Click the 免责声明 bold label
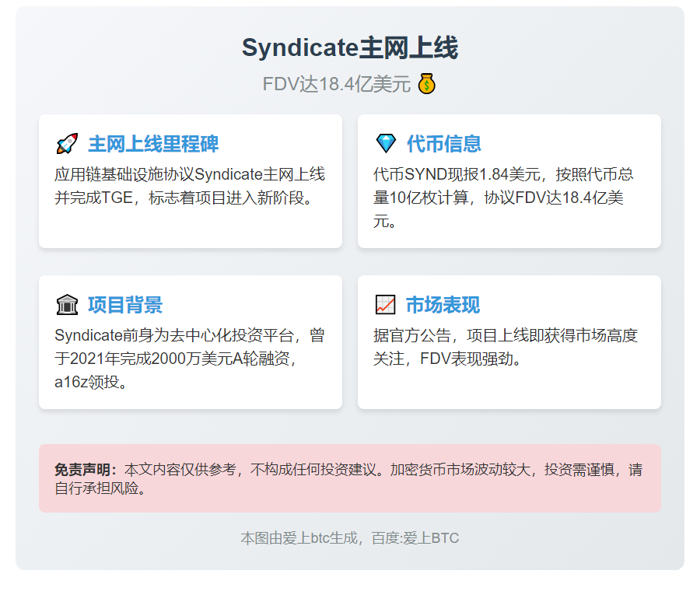The height and width of the screenshot is (595, 700). 82,470
